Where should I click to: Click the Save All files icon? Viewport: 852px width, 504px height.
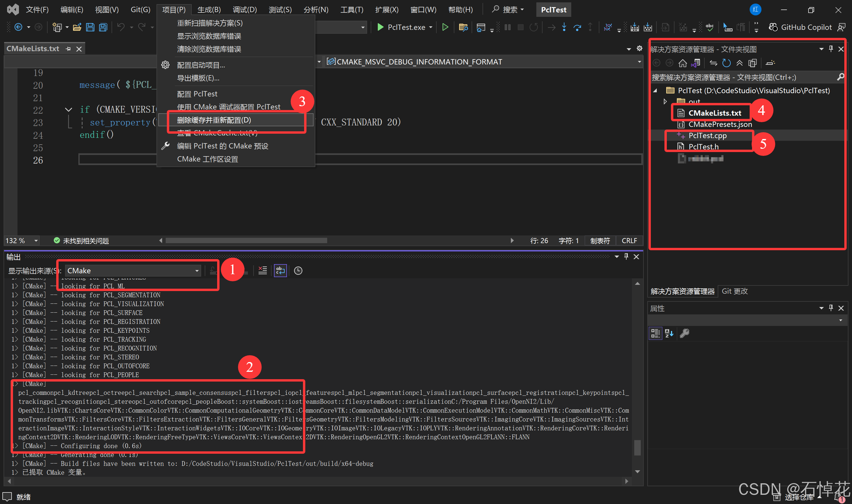103,27
